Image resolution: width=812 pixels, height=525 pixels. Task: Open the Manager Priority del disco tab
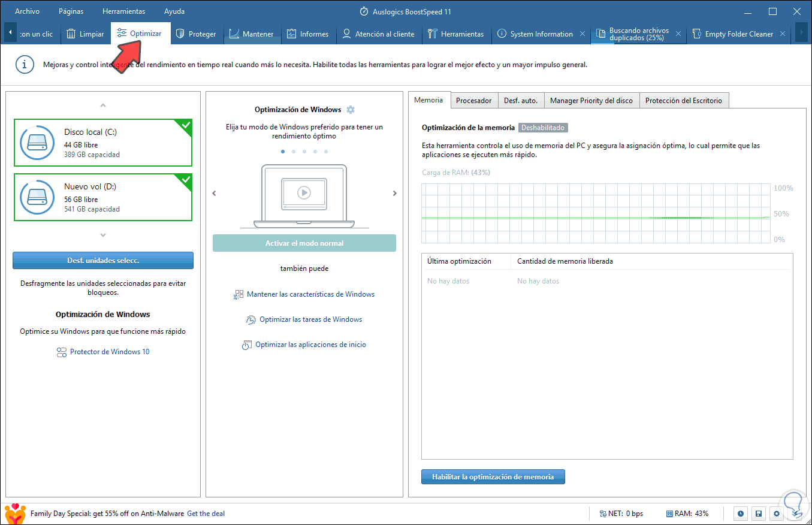pos(591,101)
